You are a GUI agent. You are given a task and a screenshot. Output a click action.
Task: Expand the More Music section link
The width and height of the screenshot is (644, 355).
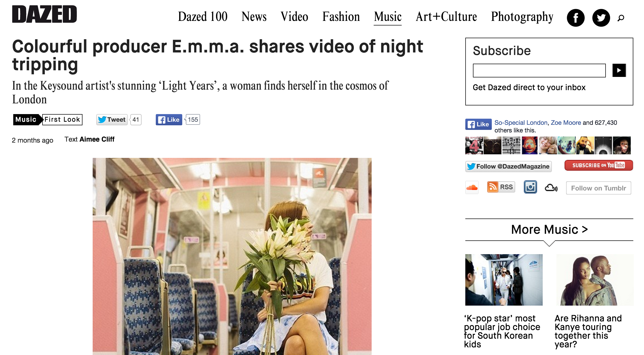coord(549,229)
